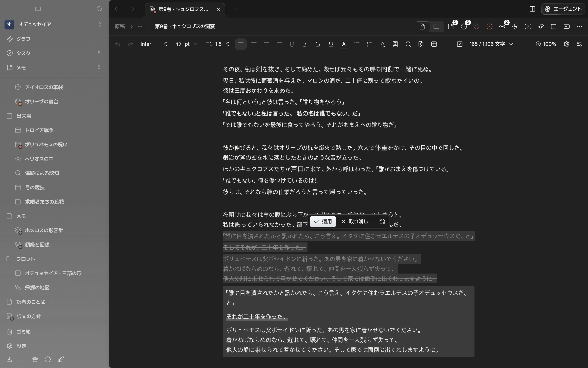This screenshot has width=588, height=368.
Task: Open more options ellipsis in header
Action: [579, 27]
